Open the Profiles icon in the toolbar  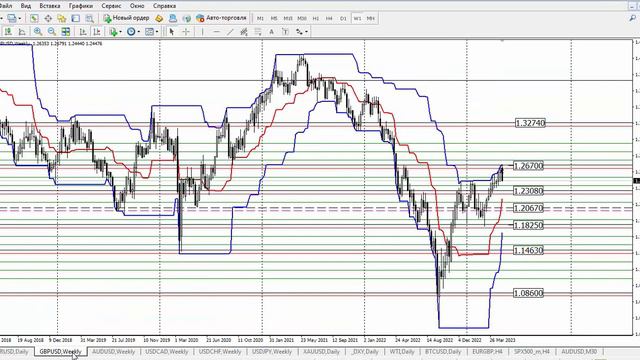(x=11, y=18)
